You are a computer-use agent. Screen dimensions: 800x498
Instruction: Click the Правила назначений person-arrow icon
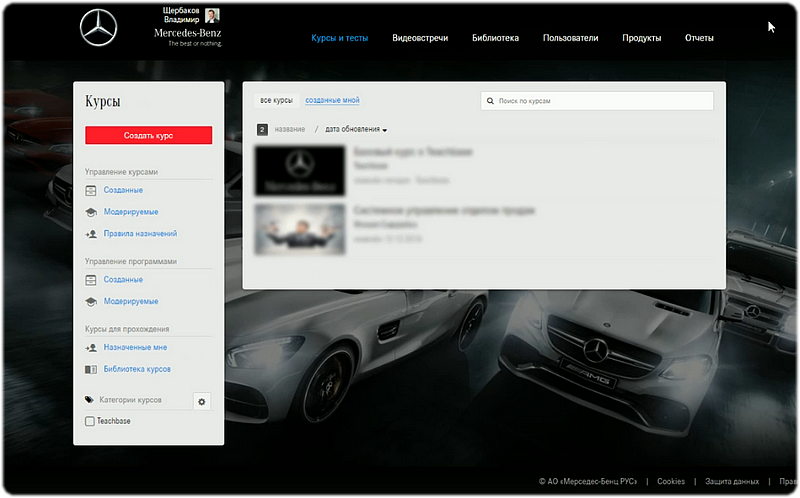(91, 234)
